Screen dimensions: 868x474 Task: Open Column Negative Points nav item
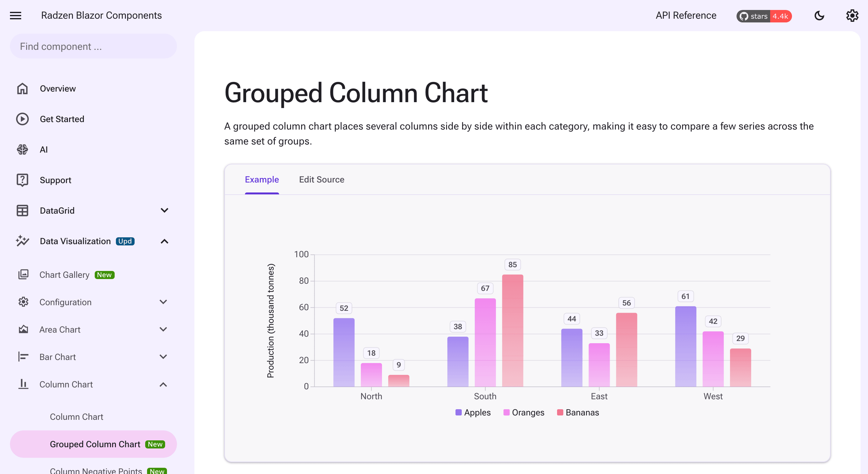pos(96,470)
